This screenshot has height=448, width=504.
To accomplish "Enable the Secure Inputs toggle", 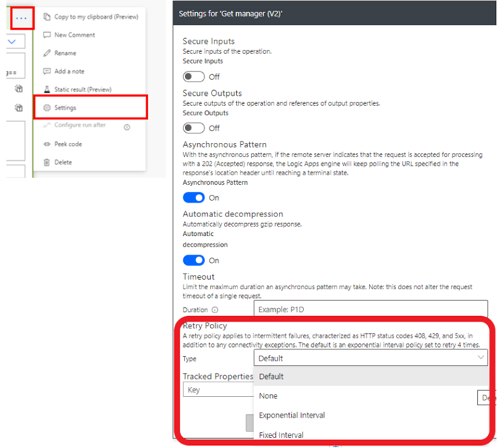I will (x=194, y=76).
